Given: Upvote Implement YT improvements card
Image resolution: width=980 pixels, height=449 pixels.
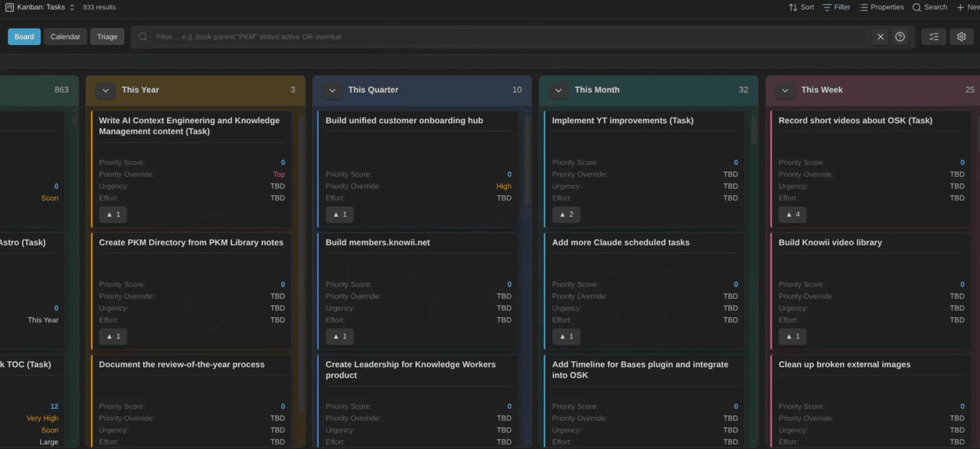Looking at the screenshot, I should (566, 214).
